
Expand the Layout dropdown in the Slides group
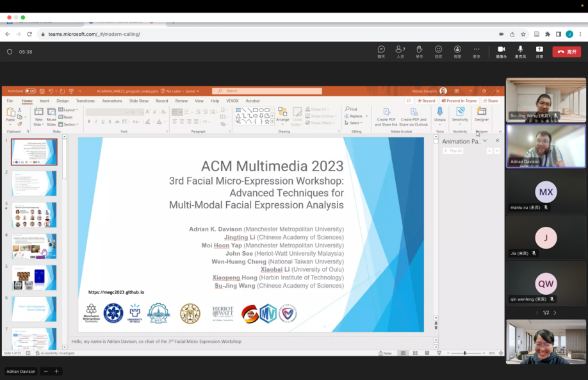(69, 110)
